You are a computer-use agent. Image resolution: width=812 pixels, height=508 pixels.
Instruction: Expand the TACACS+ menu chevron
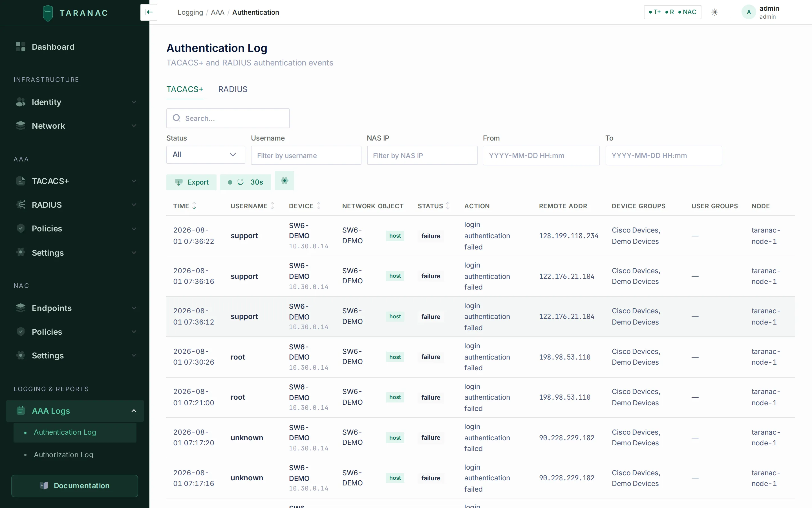[x=134, y=181]
